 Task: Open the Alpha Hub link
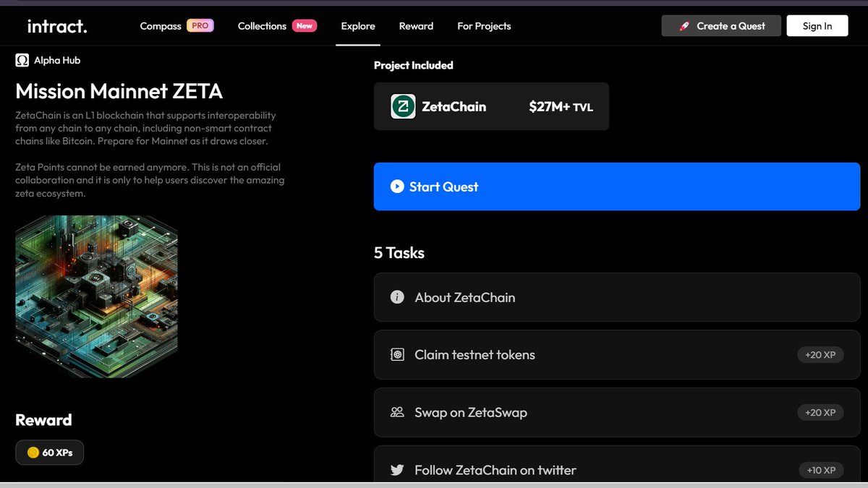point(57,61)
